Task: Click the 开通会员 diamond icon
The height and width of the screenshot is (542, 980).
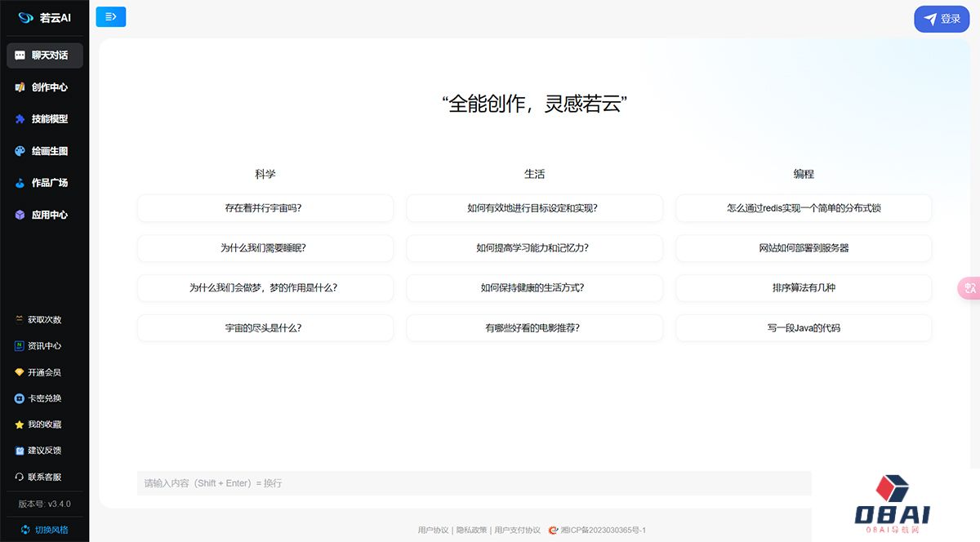Action: (x=19, y=372)
